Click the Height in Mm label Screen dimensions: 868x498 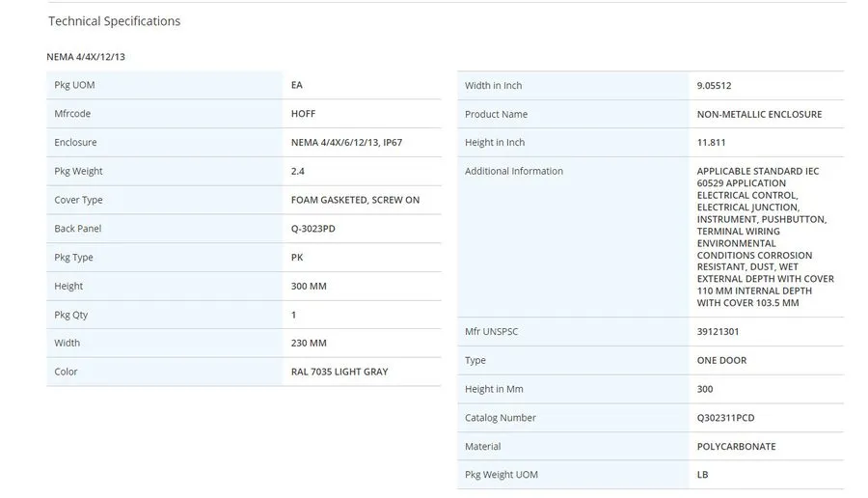click(494, 389)
